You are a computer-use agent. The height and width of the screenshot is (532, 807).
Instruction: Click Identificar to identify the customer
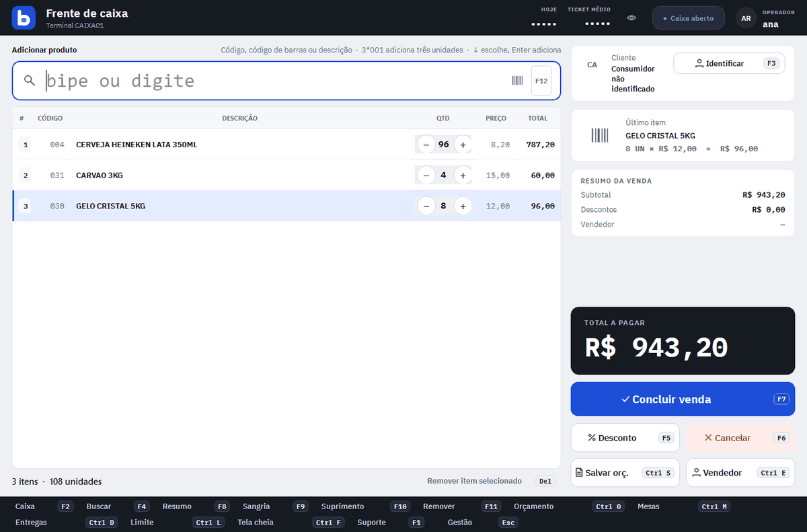click(x=729, y=63)
